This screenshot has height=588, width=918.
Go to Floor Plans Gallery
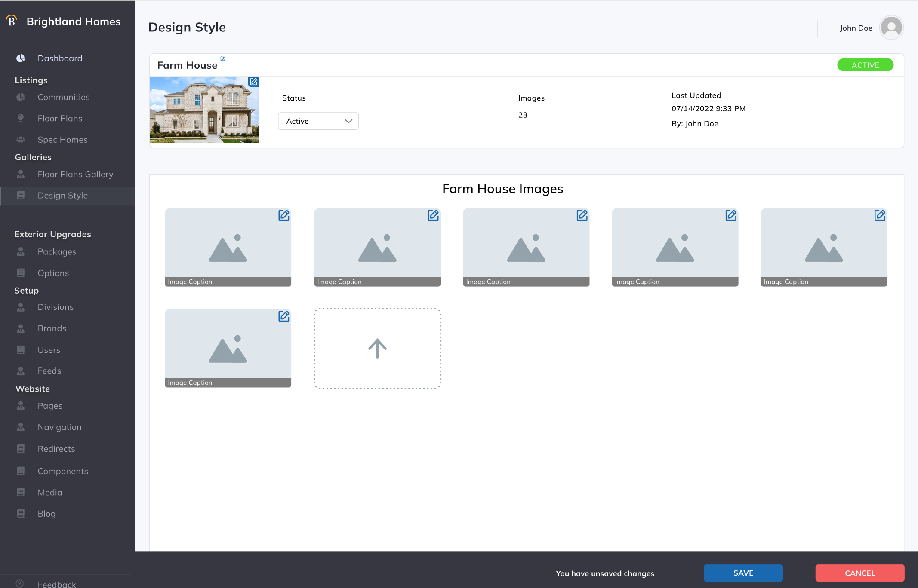(75, 174)
